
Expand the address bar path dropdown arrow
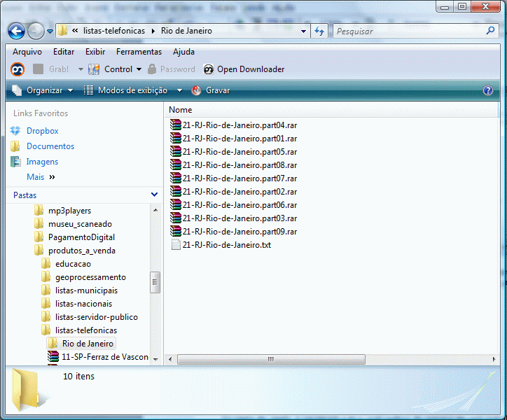pyautogui.click(x=303, y=31)
